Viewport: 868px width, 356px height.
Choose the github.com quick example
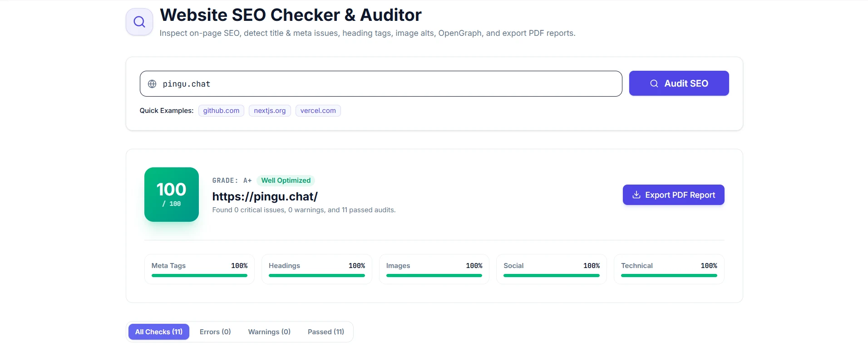(221, 111)
